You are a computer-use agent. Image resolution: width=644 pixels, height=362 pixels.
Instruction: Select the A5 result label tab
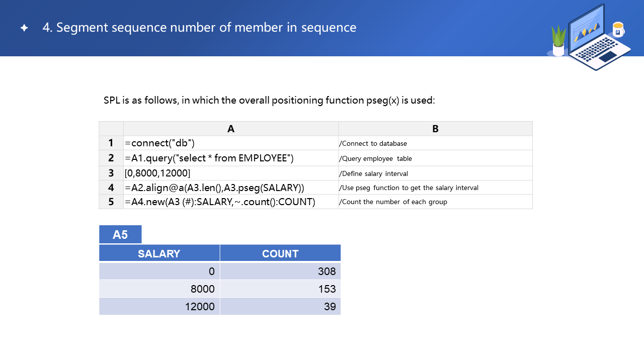pyautogui.click(x=120, y=235)
